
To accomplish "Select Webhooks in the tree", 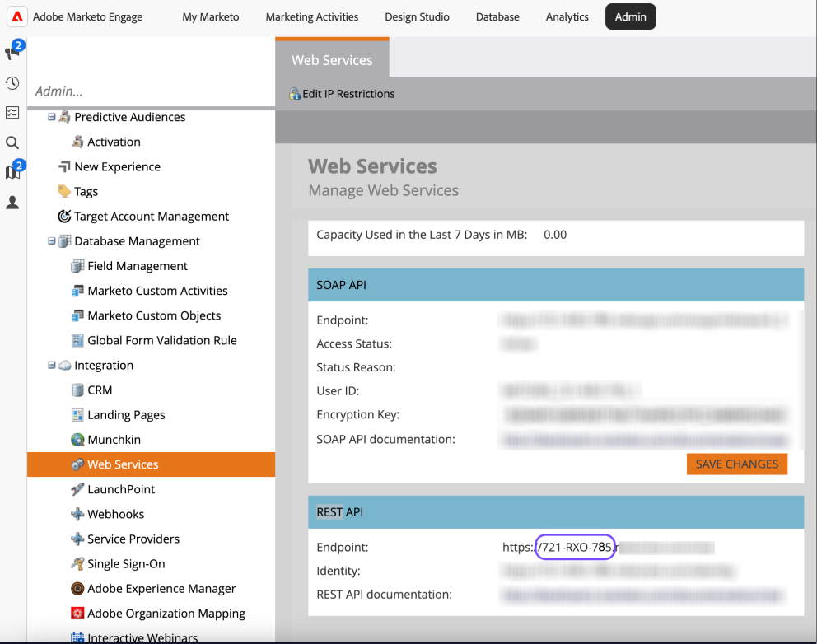I will (115, 514).
